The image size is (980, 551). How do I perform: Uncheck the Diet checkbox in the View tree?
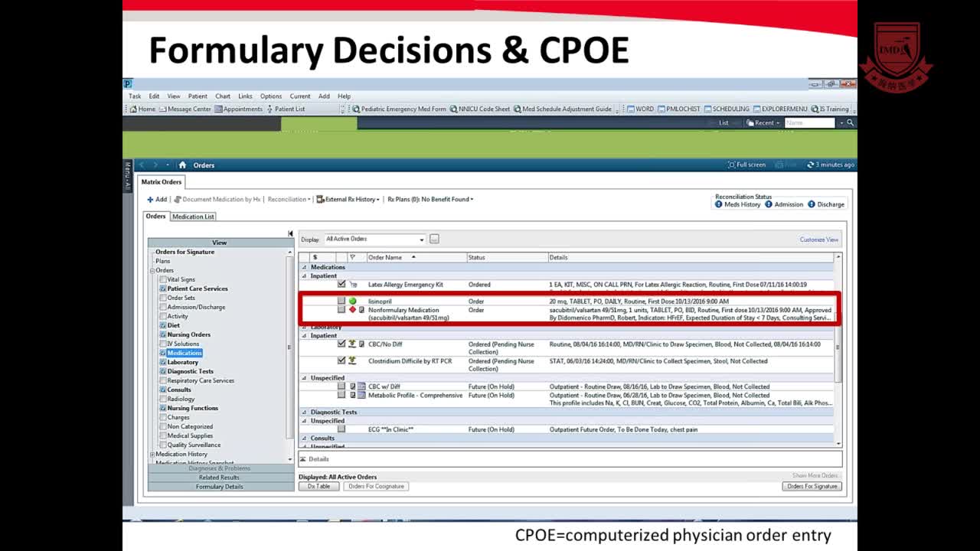click(163, 326)
